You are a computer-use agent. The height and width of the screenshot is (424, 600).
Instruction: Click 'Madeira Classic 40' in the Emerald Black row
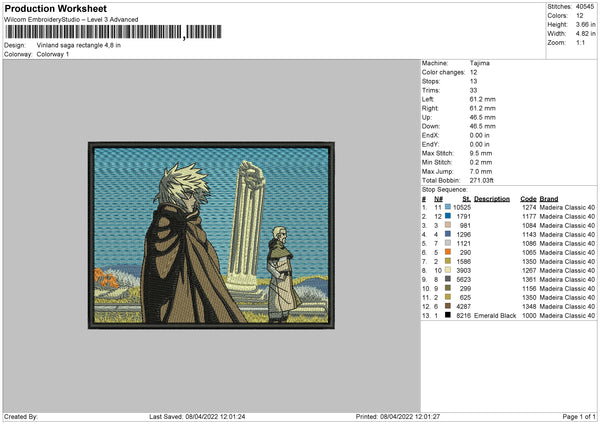[x=567, y=316]
